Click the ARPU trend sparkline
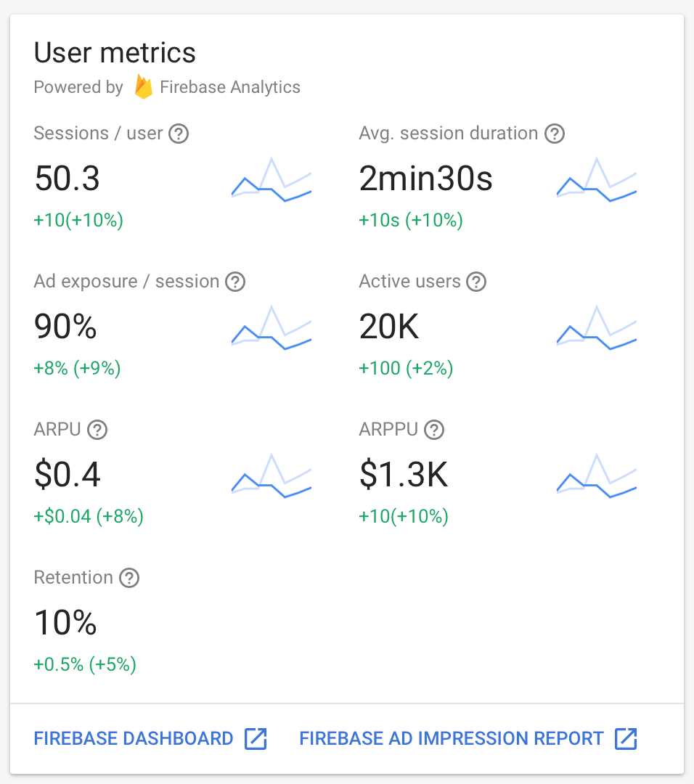This screenshot has width=694, height=784. point(272,475)
